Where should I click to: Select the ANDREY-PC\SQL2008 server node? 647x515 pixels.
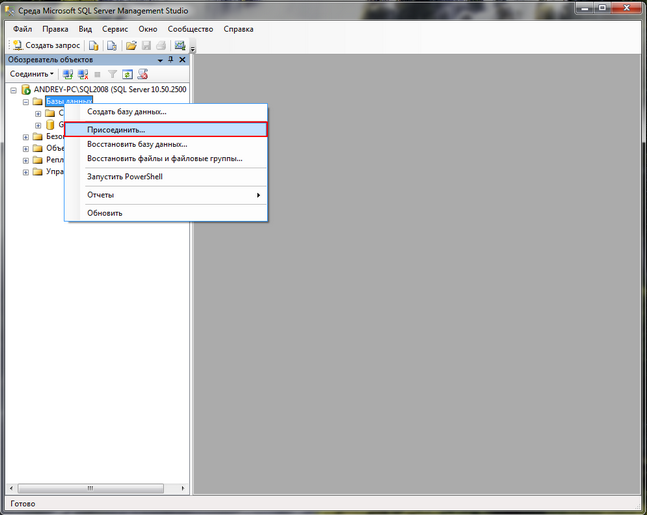pyautogui.click(x=110, y=90)
